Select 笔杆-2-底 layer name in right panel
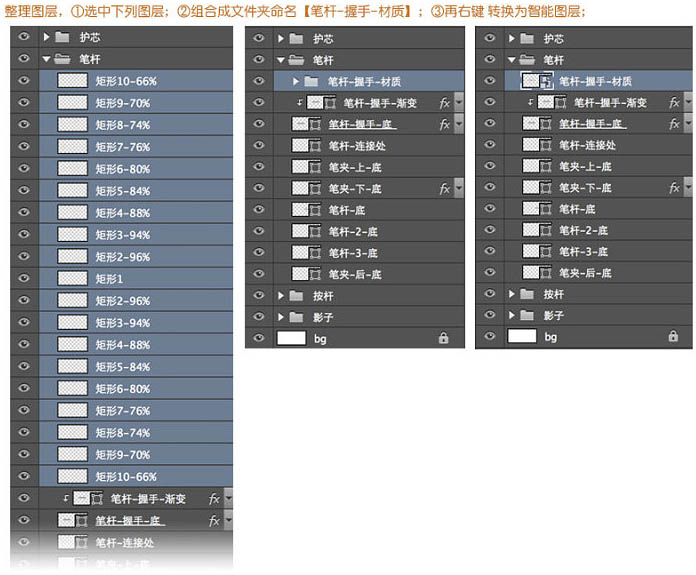The image size is (696, 575). tap(583, 230)
